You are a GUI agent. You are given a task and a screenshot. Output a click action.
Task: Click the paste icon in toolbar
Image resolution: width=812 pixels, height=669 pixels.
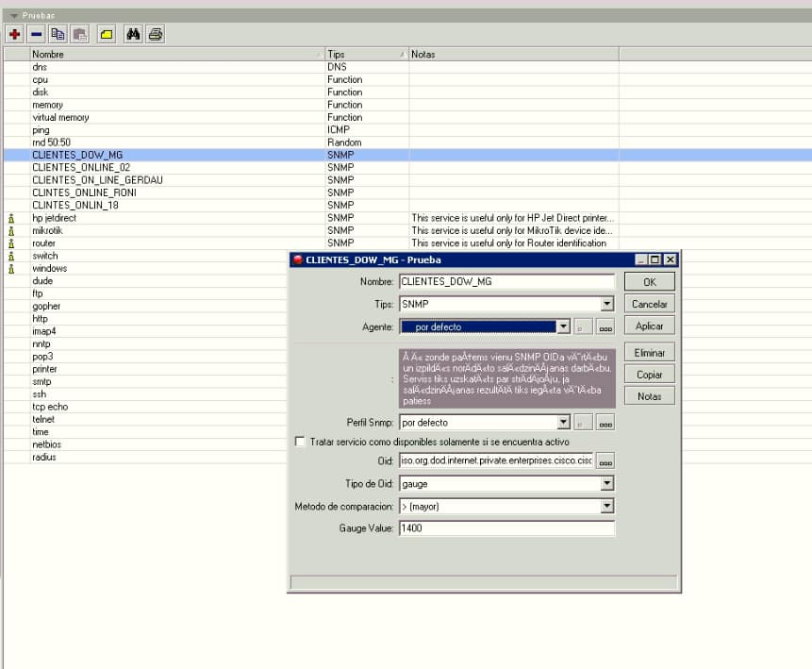coord(80,34)
